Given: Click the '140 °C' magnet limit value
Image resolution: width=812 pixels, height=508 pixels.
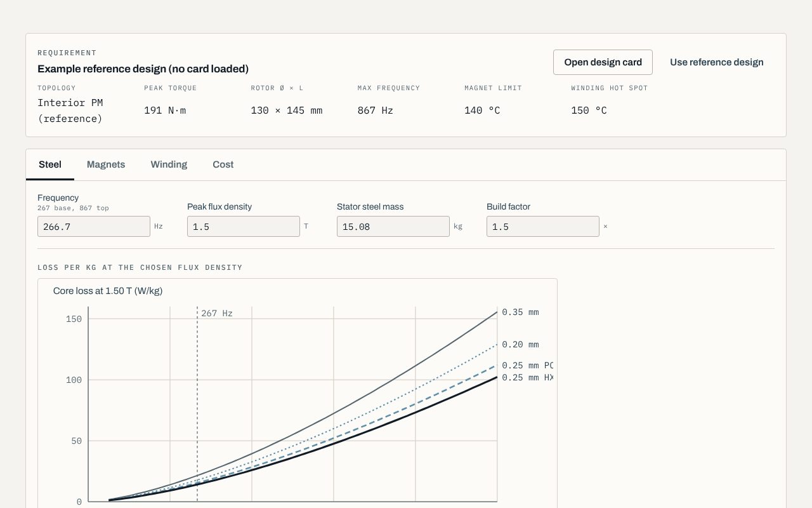Looking at the screenshot, I should click(x=482, y=110).
